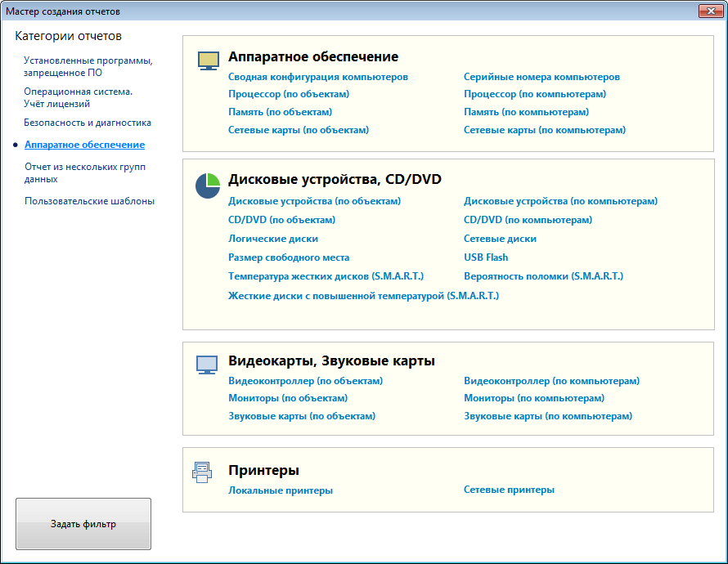The height and width of the screenshot is (564, 728).
Task: Click the monitor icon beside Аппаратное обеспечение heading
Action: 209,60
